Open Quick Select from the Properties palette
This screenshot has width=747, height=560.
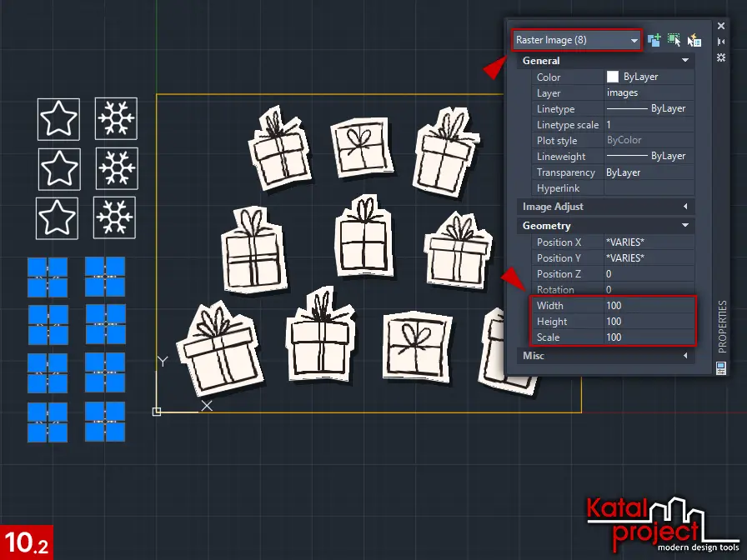pyautogui.click(x=694, y=39)
